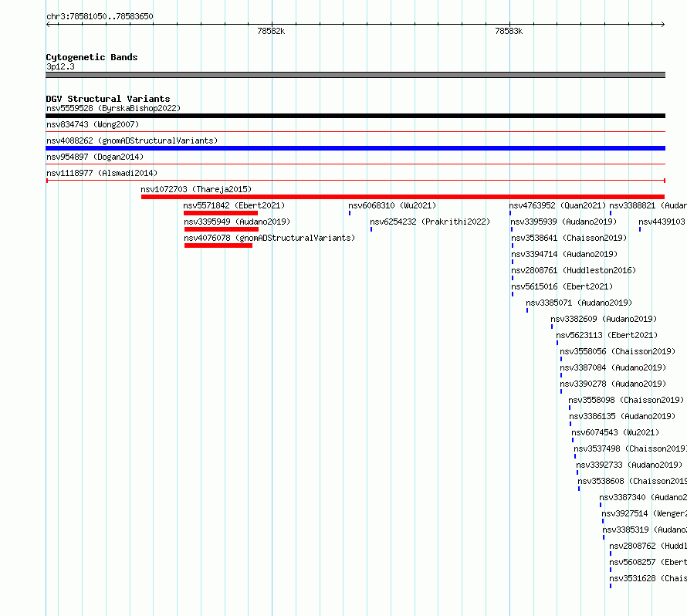Click the 78583k ruler label
687x616 pixels.
(x=509, y=31)
